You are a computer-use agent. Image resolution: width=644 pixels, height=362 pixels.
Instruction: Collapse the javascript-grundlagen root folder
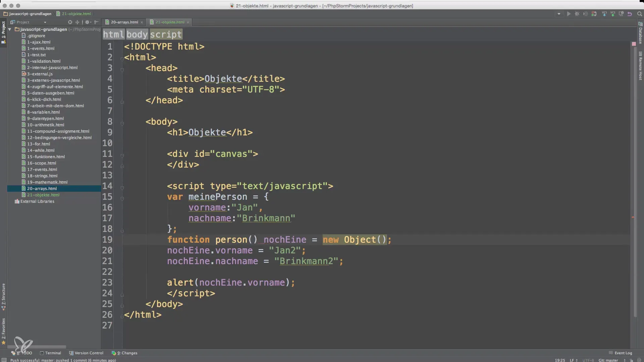click(10, 29)
